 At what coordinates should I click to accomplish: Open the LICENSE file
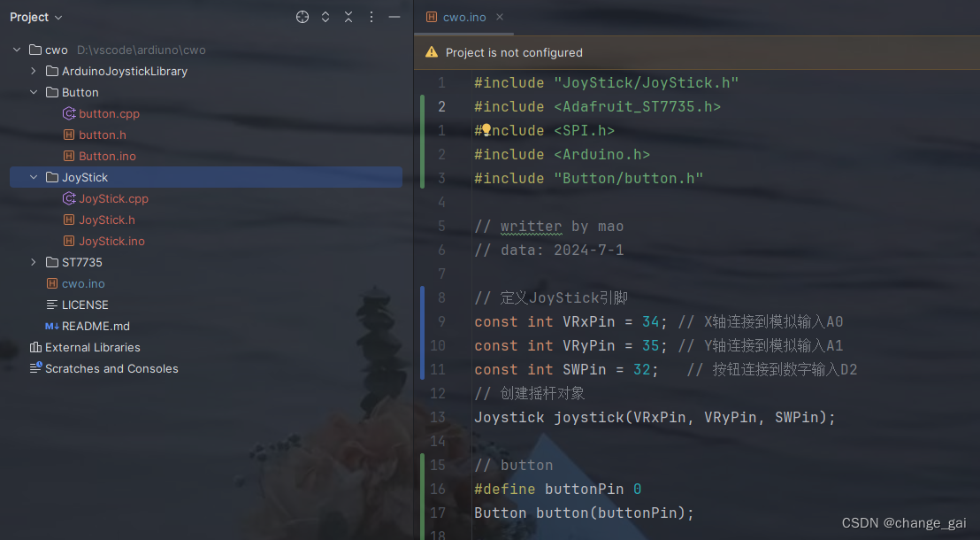click(85, 305)
